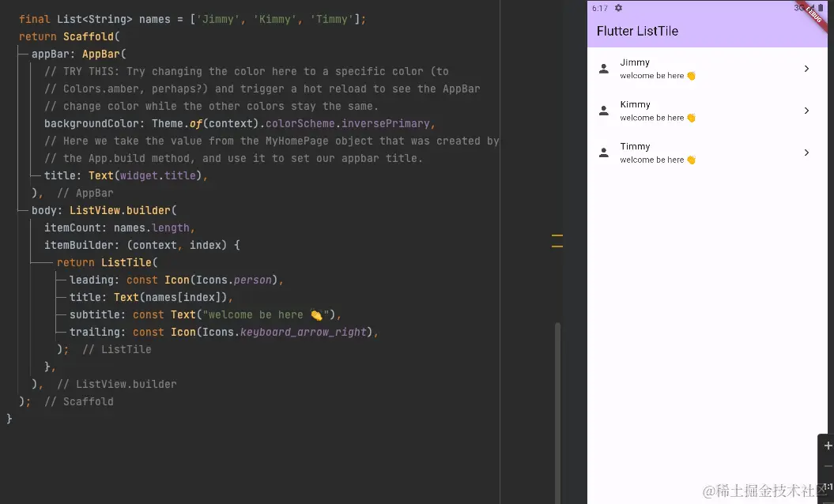Click 'welcome be here' subtitle under Kimmy

[658, 118]
